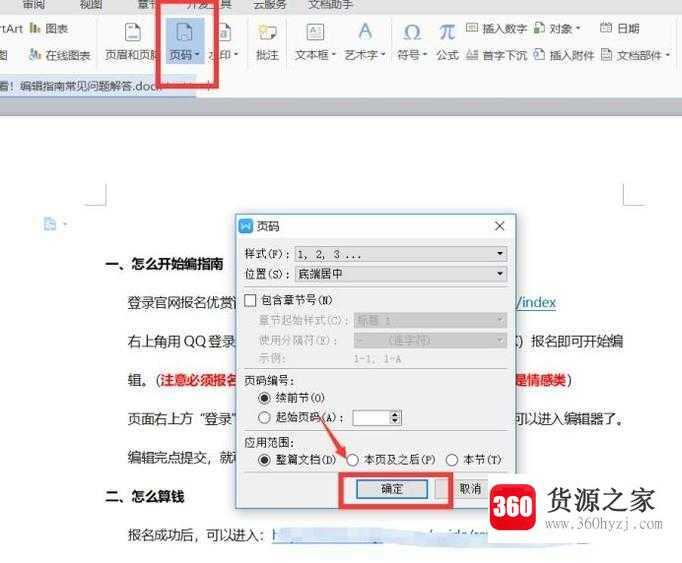Expand the 艺术字 dropdown arrow
Screen dimensions: 682x563
(383, 55)
